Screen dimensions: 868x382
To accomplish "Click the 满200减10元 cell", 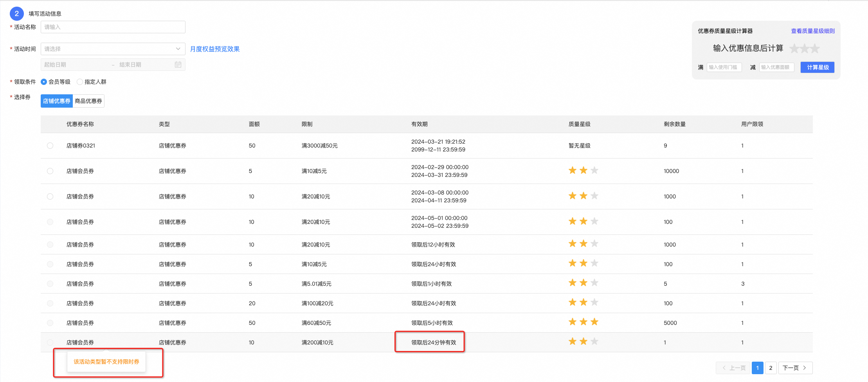I will 317,342.
